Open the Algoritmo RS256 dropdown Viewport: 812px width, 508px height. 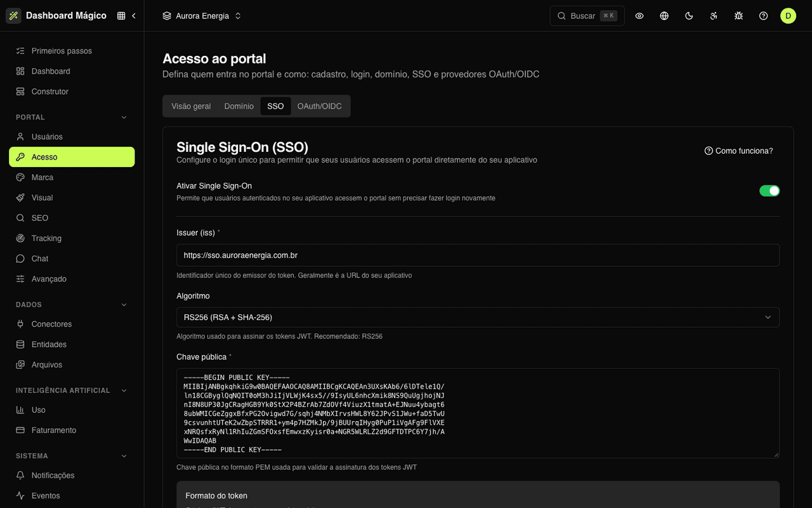(478, 317)
